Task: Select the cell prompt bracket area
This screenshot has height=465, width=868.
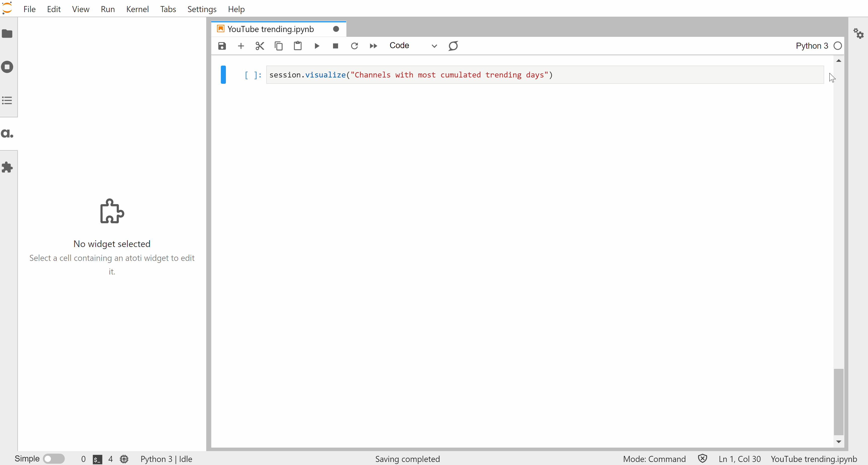Action: pyautogui.click(x=253, y=75)
